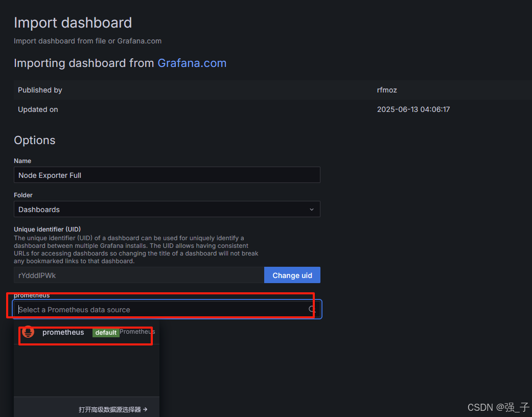
Task: Expand the Folder dropdown chevron
Action: point(311,210)
